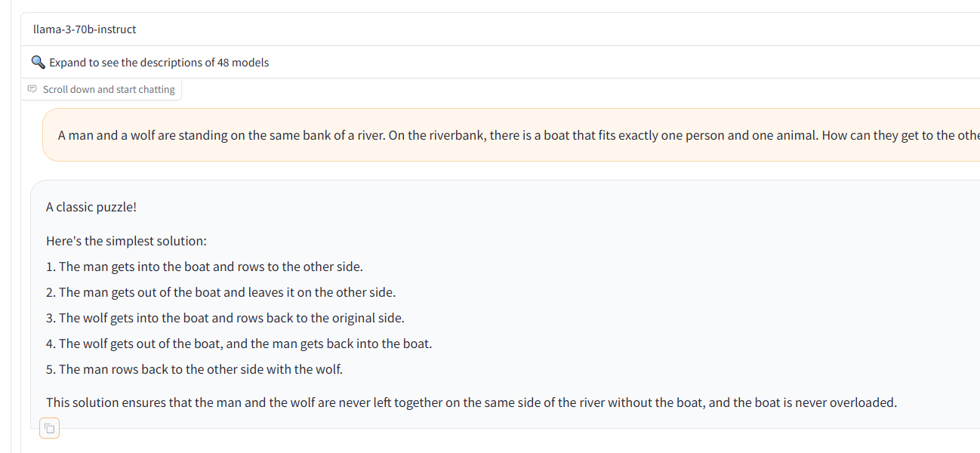Copy the llama response with the copy icon
980x453 pixels.
pos(49,429)
